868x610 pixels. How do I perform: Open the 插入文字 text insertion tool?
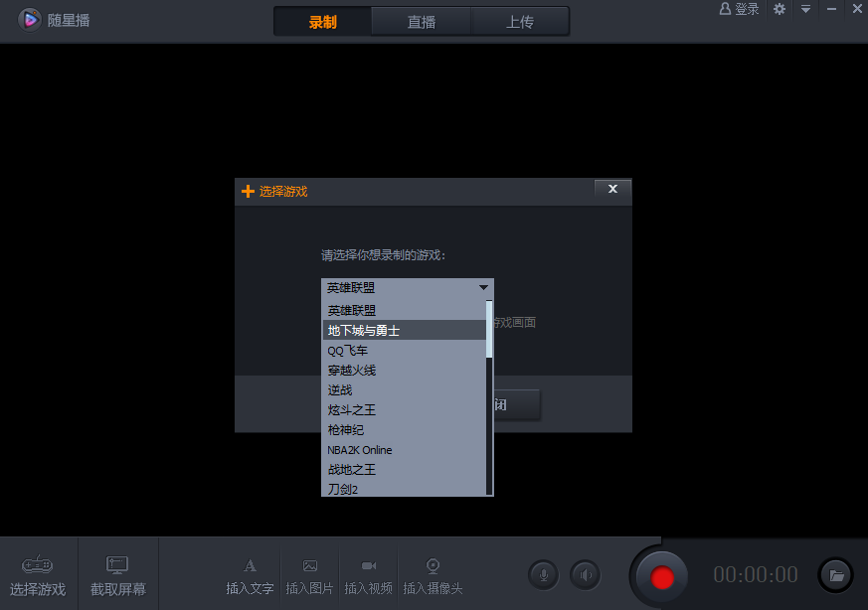tap(250, 573)
